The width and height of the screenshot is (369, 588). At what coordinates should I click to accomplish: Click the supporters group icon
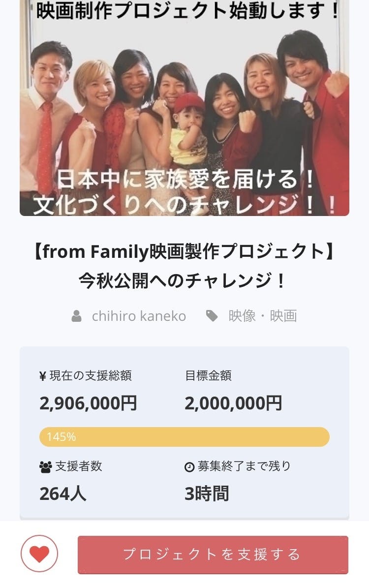tap(45, 467)
